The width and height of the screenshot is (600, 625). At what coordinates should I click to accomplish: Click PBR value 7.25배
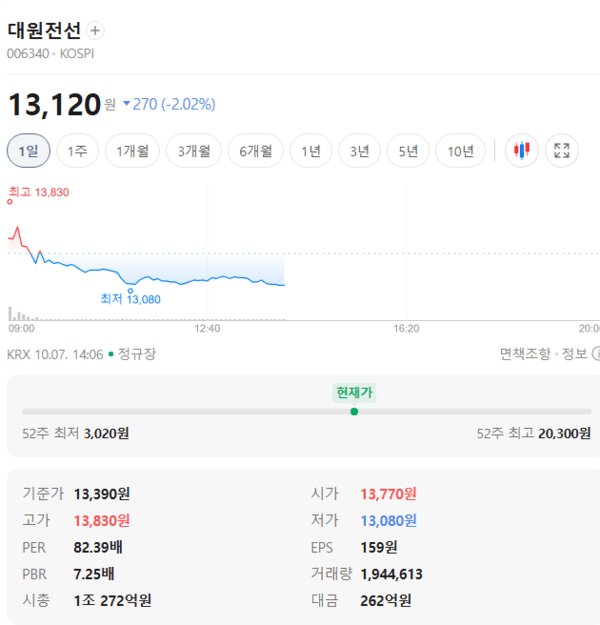point(94,574)
